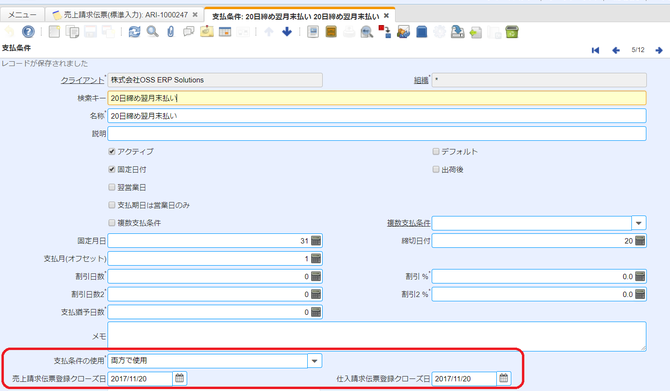Toggle the grid view icon

coord(225,32)
